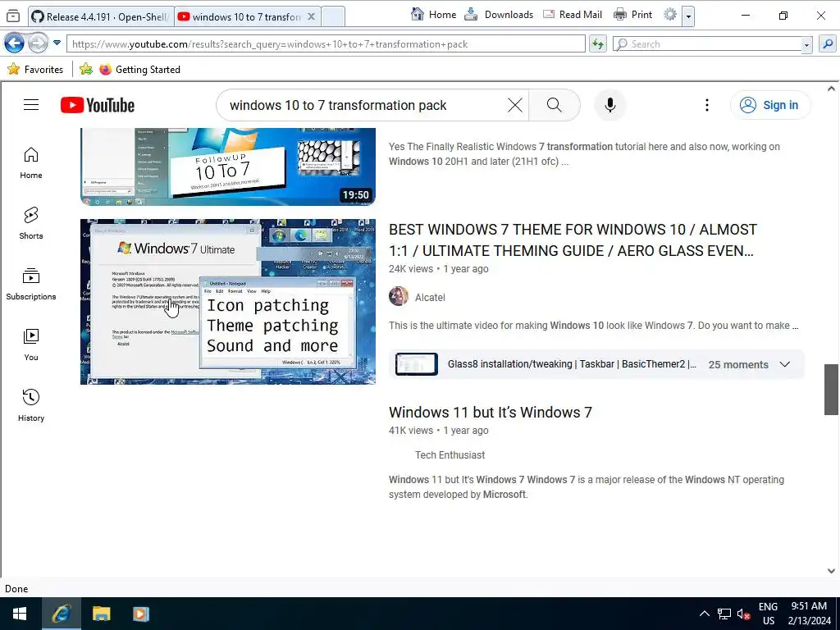Open recent pages dropdown arrow near Back
Screen dimensions: 840x630
pos(57,43)
